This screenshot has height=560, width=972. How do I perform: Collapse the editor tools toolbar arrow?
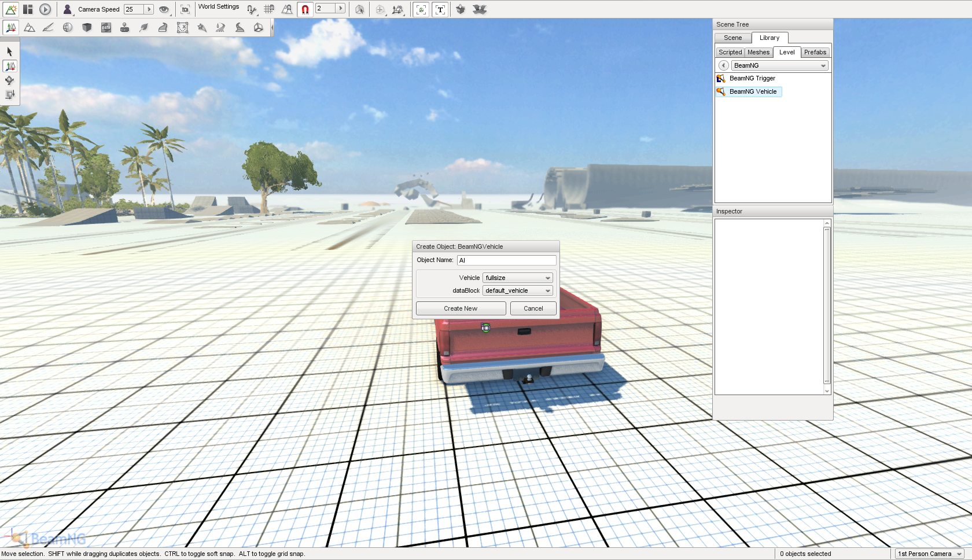click(x=271, y=27)
